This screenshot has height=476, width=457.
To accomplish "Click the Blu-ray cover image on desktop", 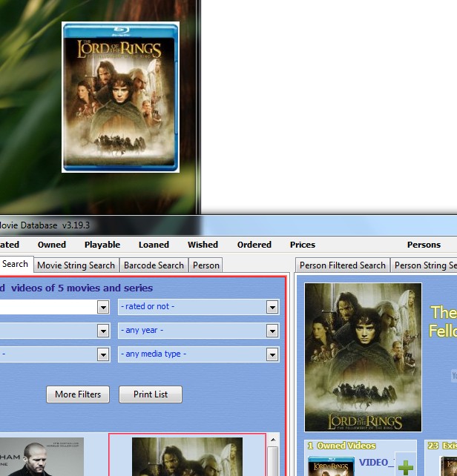I will pyautogui.click(x=120, y=97).
